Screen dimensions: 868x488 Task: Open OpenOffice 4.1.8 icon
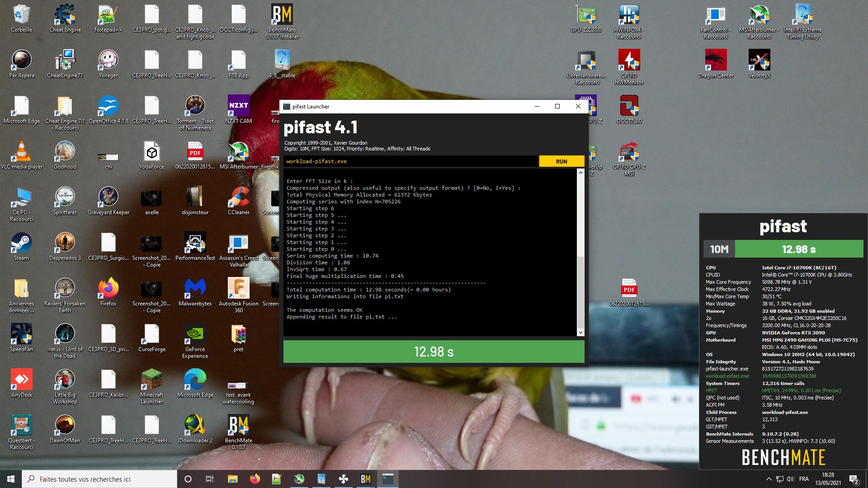coord(108,110)
